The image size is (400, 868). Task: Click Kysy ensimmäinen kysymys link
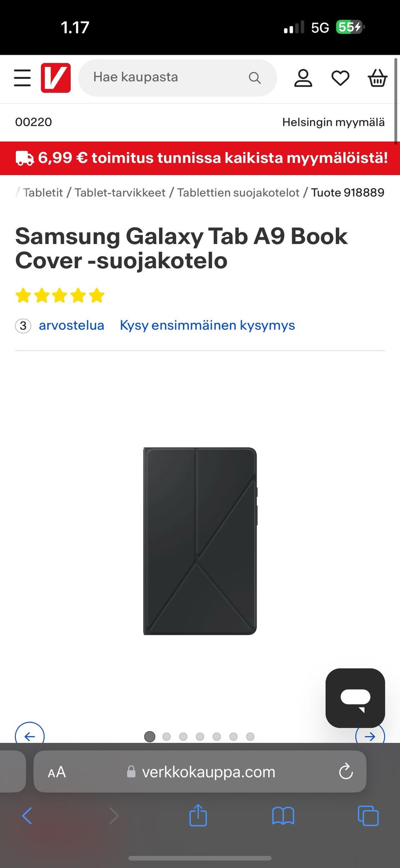point(207,325)
